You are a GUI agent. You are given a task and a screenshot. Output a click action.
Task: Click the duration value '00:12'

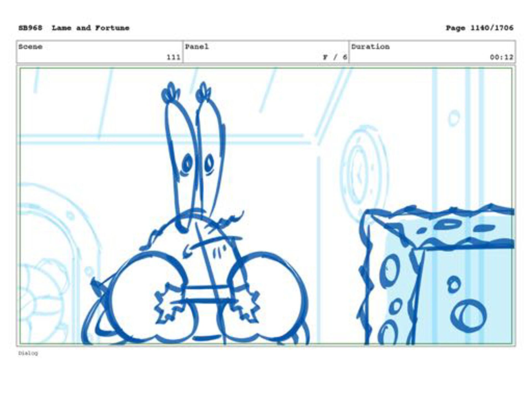(x=502, y=57)
